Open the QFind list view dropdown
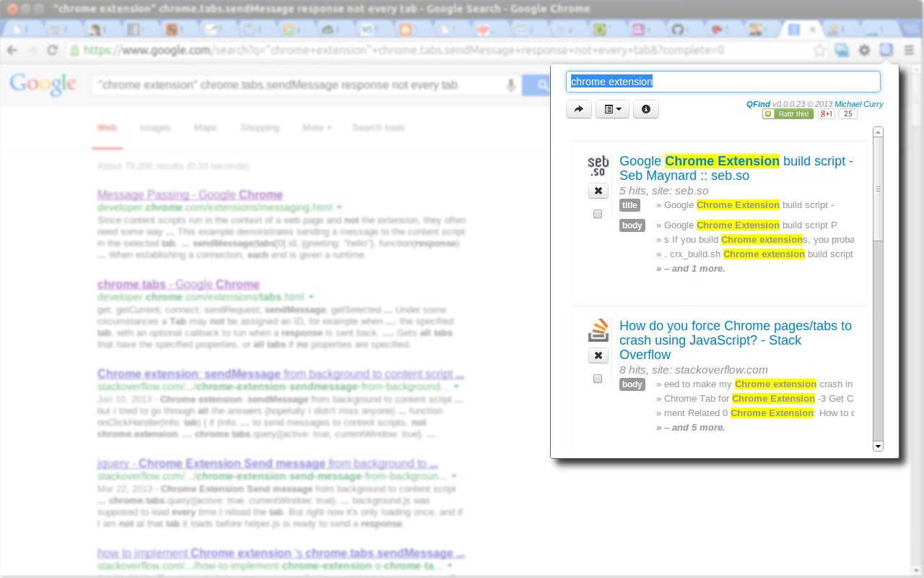 pyautogui.click(x=612, y=109)
